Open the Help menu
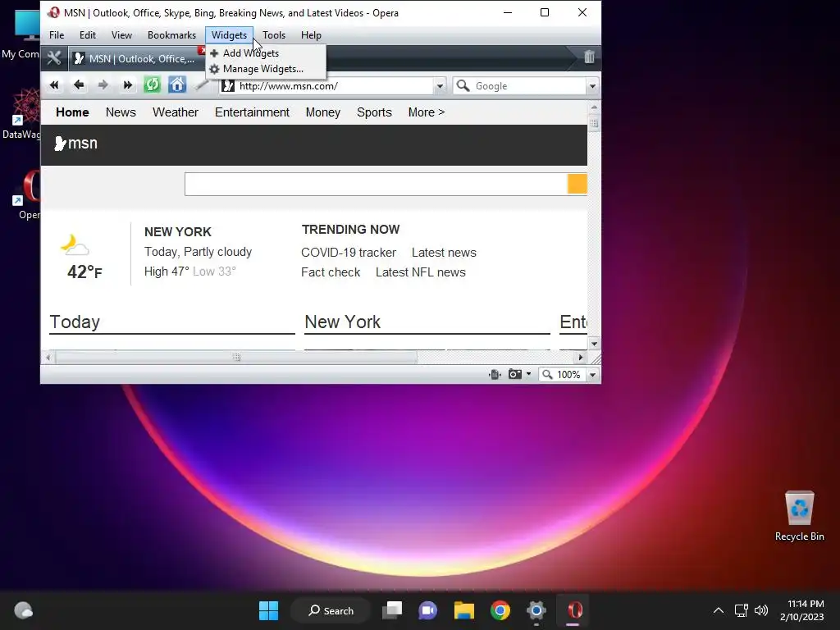840x630 pixels. pos(311,34)
